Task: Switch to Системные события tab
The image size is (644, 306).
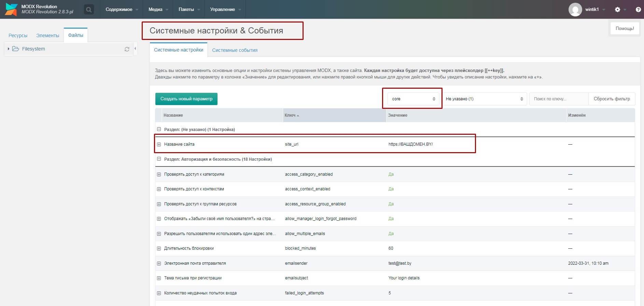Action: (235, 50)
